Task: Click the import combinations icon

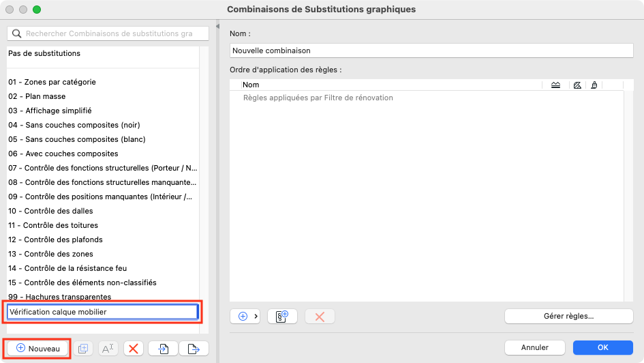Action: pos(164,349)
